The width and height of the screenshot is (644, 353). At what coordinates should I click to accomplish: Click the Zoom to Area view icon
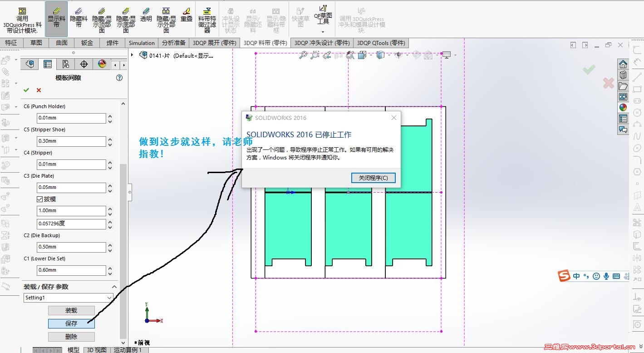315,55
